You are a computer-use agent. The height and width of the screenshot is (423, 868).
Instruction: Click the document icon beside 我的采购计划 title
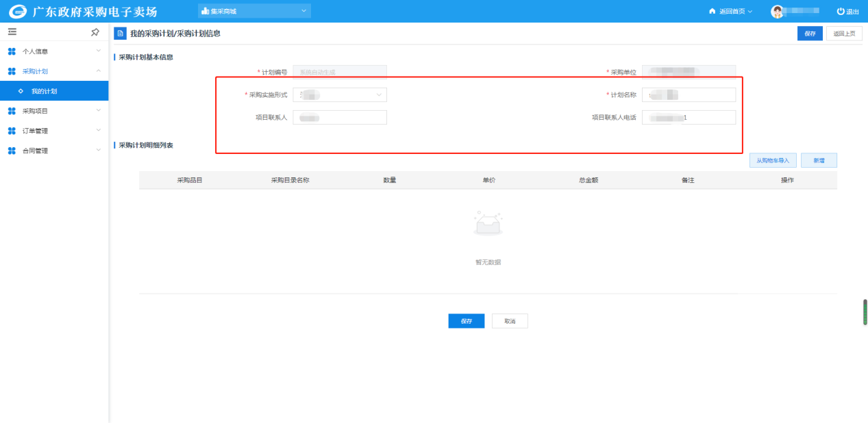point(120,34)
